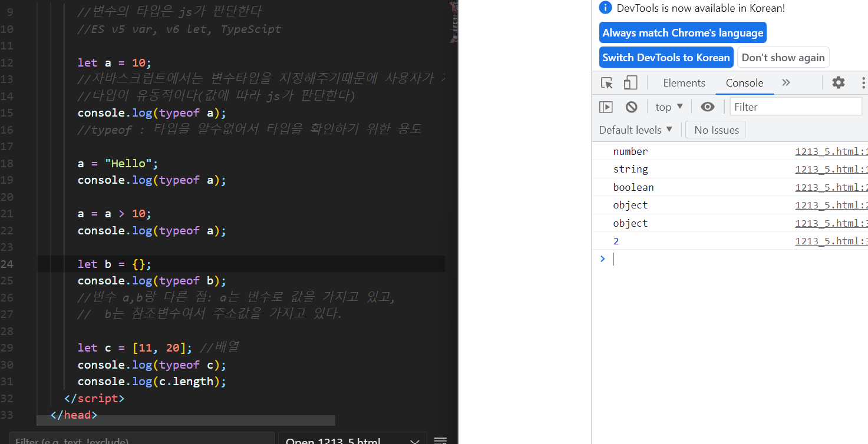
Task: Open the 'Open 1213_5.html' dropdown
Action: coord(352,439)
